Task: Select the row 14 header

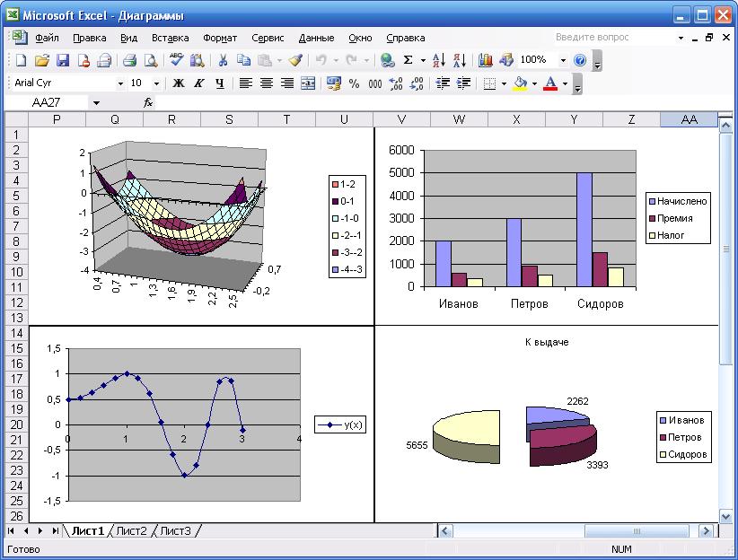Action: [x=16, y=333]
